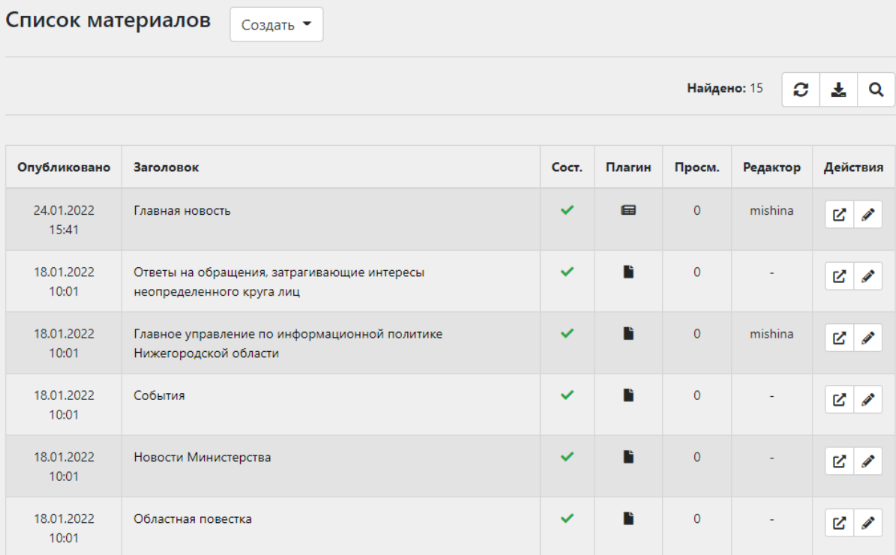
Task: Edit Ответы на обращения material
Action: [868, 277]
